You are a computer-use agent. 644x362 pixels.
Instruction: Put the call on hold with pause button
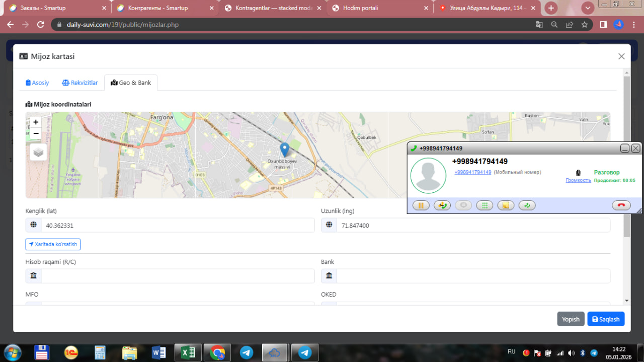(x=421, y=205)
